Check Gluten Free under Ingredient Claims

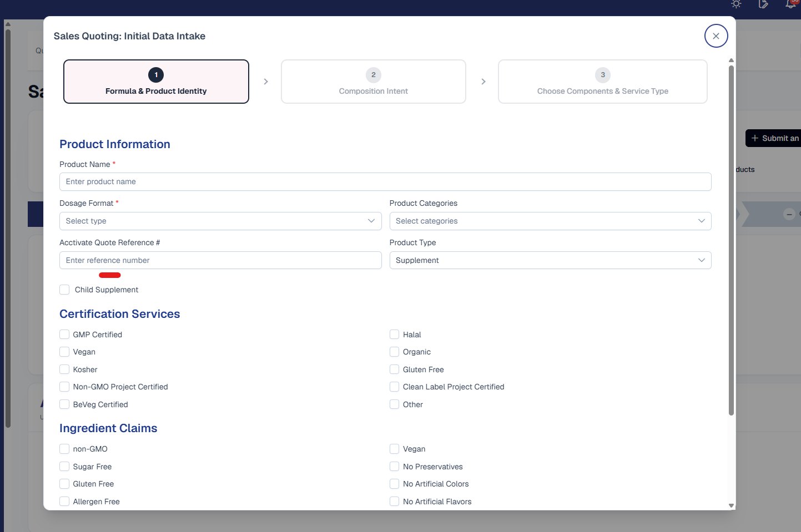click(x=64, y=484)
